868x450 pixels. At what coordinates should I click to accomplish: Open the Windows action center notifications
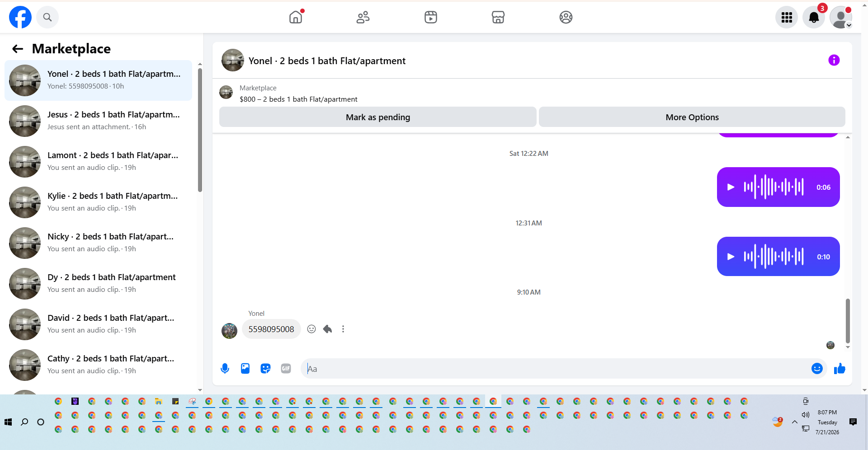pos(853,422)
